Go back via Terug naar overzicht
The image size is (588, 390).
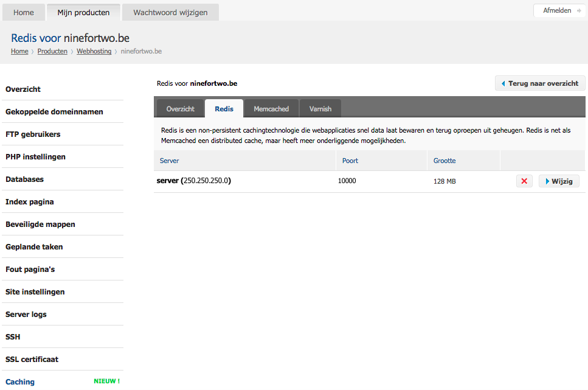pyautogui.click(x=540, y=83)
